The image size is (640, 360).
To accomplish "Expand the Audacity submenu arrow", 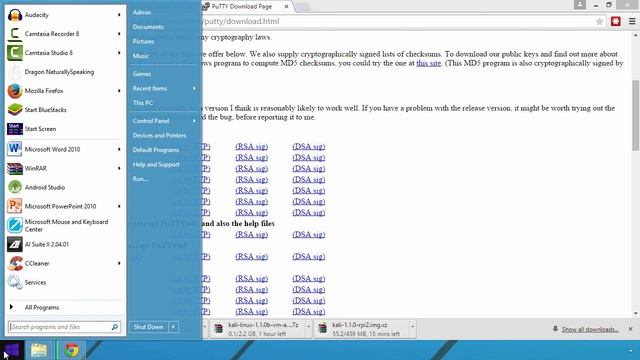I will (x=119, y=15).
